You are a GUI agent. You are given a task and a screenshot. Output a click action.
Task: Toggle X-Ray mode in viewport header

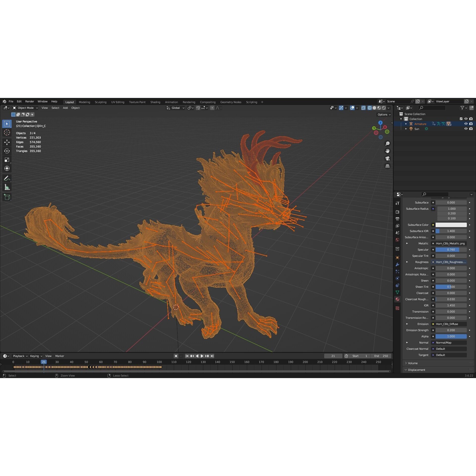pyautogui.click(x=363, y=108)
